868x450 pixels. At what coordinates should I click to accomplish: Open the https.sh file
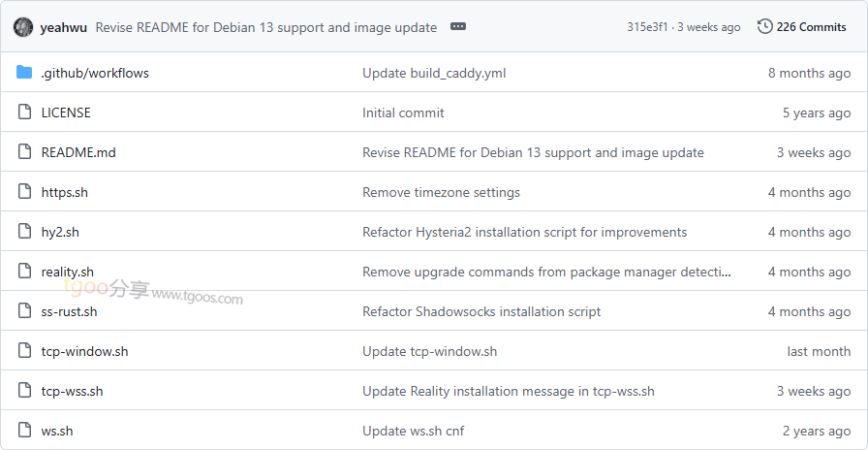point(64,192)
